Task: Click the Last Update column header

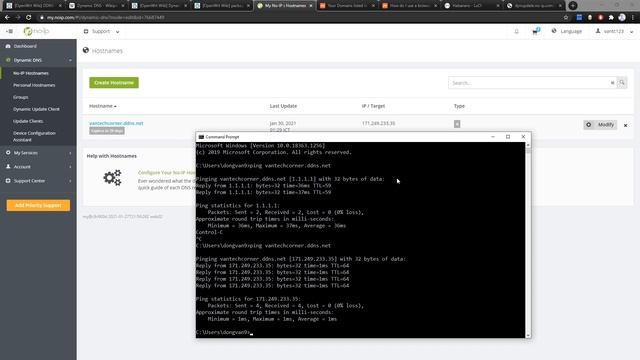Action: click(x=283, y=106)
